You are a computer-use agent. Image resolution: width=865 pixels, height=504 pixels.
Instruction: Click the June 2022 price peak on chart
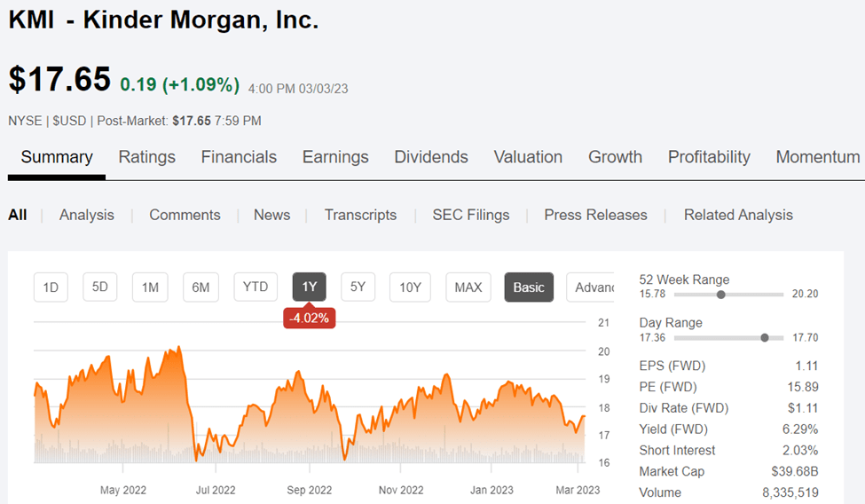click(179, 347)
